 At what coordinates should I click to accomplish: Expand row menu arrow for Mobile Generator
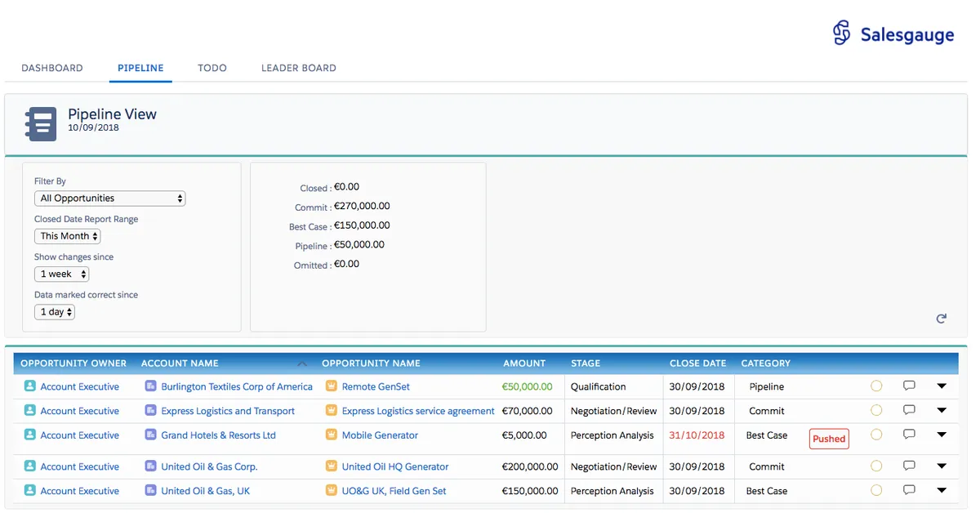[x=942, y=435]
